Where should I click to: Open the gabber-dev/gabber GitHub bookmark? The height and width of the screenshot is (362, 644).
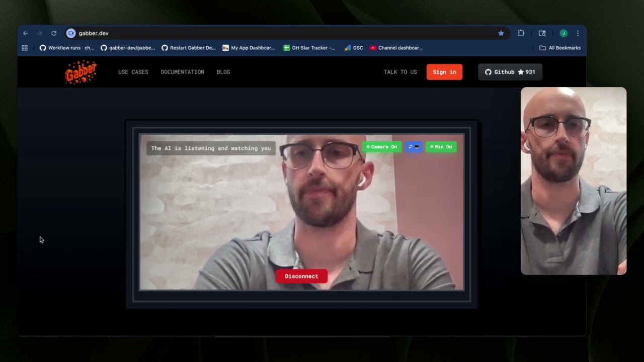click(128, 48)
